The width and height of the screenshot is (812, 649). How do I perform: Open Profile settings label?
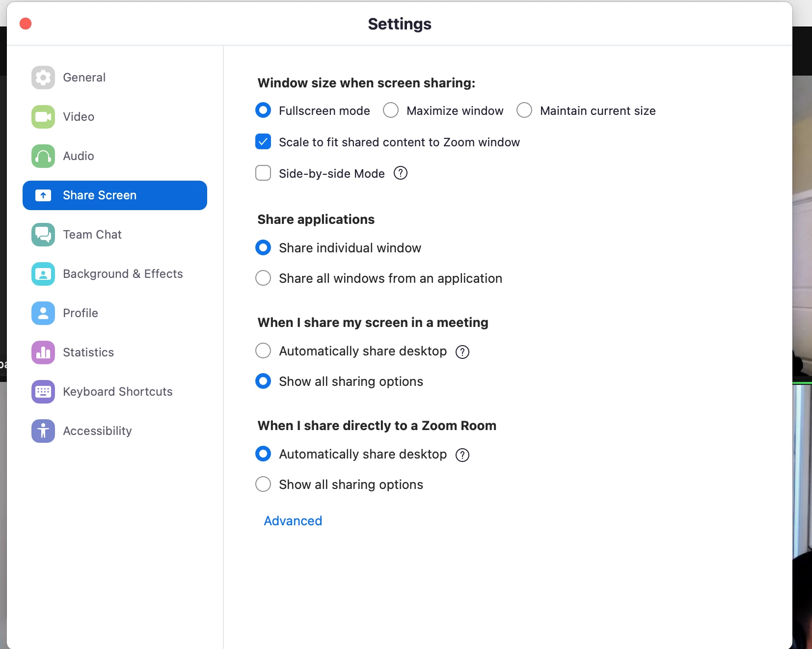point(81,313)
